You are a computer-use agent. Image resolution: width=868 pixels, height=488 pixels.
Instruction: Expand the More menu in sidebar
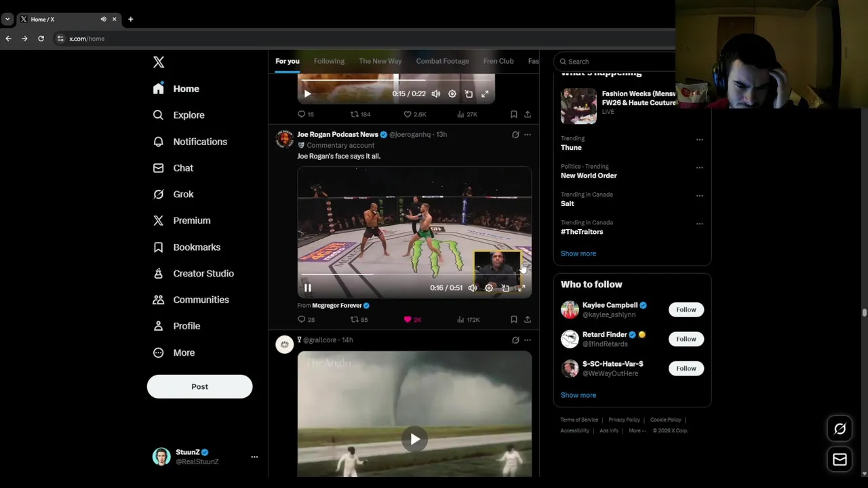[174, 352]
